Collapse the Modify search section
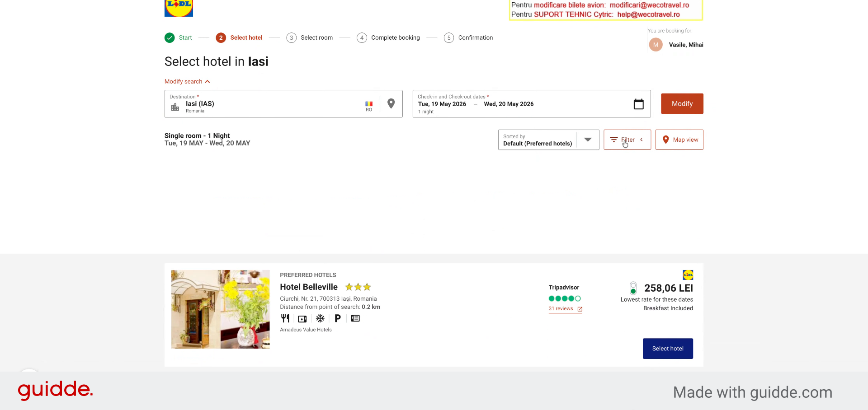The height and width of the screenshot is (410, 868). pos(187,81)
